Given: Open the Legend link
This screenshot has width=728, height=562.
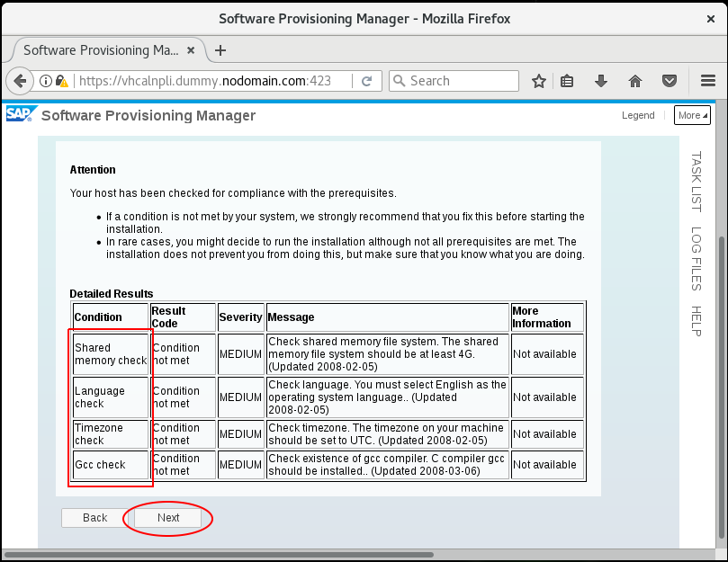Looking at the screenshot, I should 638,115.
